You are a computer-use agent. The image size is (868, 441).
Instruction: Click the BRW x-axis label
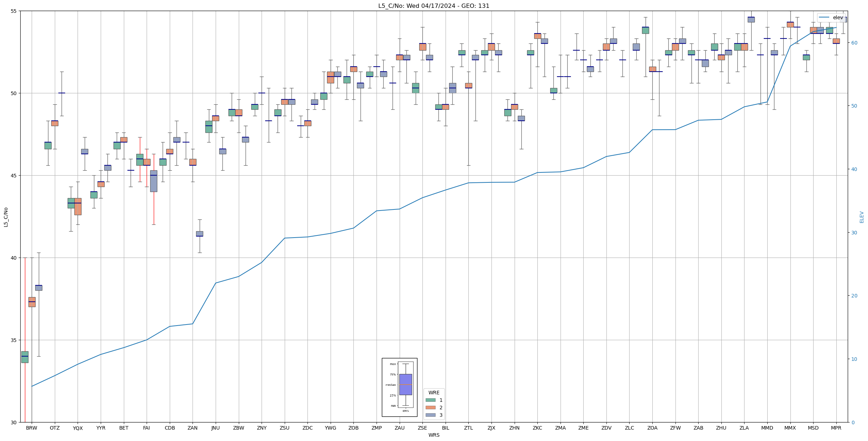[32, 428]
